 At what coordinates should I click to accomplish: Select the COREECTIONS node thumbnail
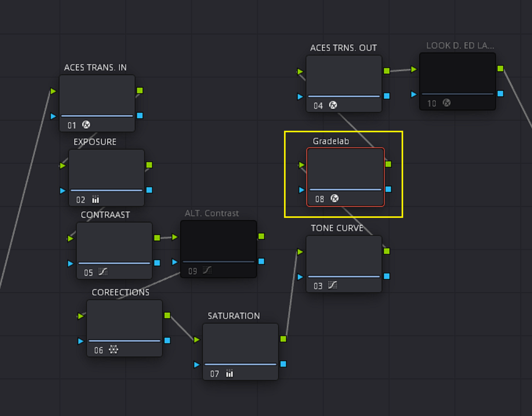124,328
